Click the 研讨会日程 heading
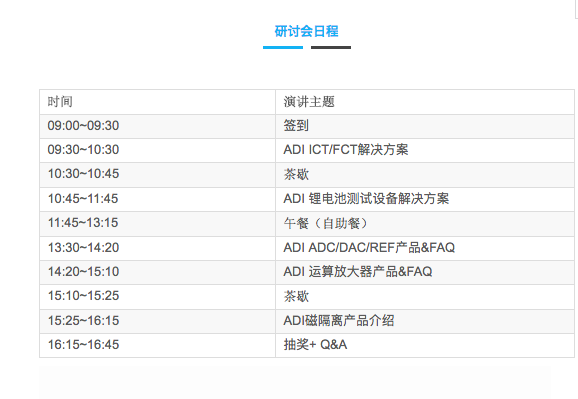Image resolution: width=578 pixels, height=399 pixels. 306,31
